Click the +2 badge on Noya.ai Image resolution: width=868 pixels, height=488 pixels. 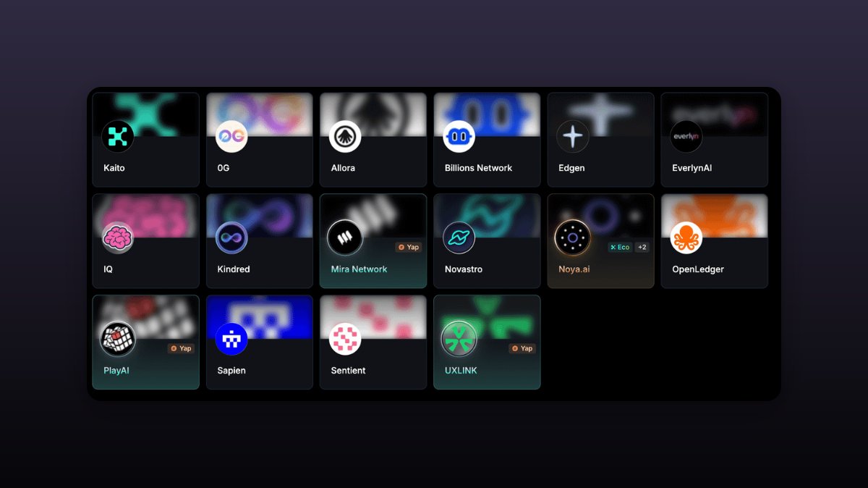(x=642, y=247)
